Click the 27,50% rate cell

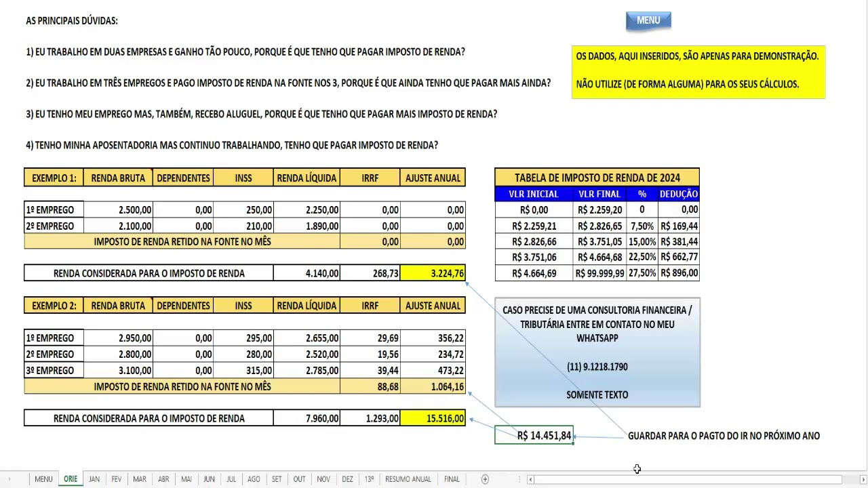(642, 273)
